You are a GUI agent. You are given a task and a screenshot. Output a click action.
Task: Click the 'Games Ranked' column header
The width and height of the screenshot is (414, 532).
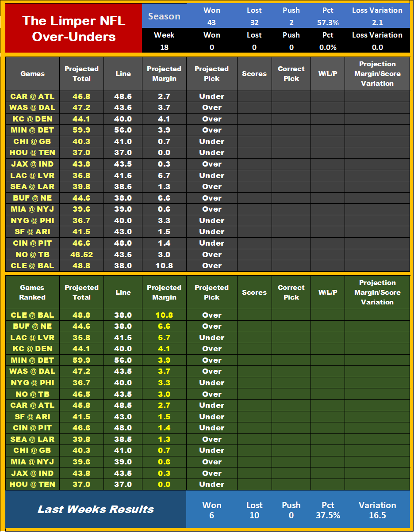click(32, 293)
